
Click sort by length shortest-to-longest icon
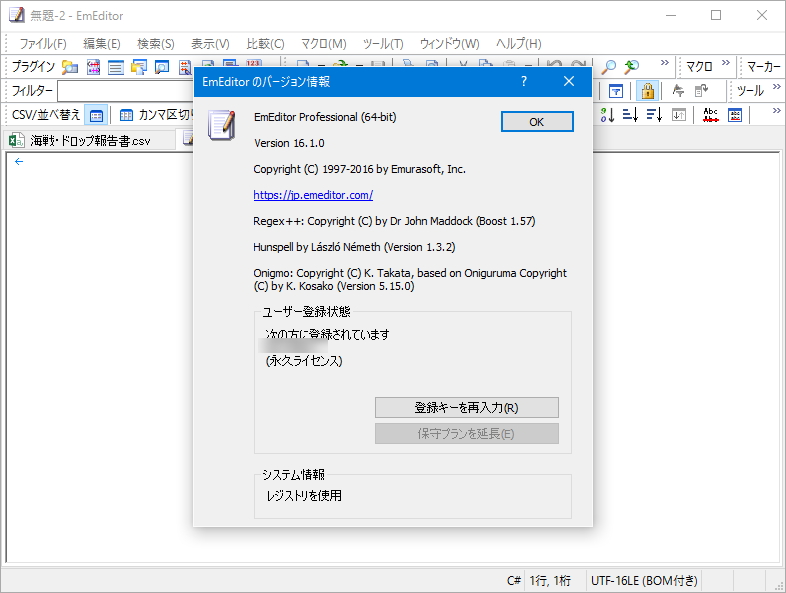(630, 115)
